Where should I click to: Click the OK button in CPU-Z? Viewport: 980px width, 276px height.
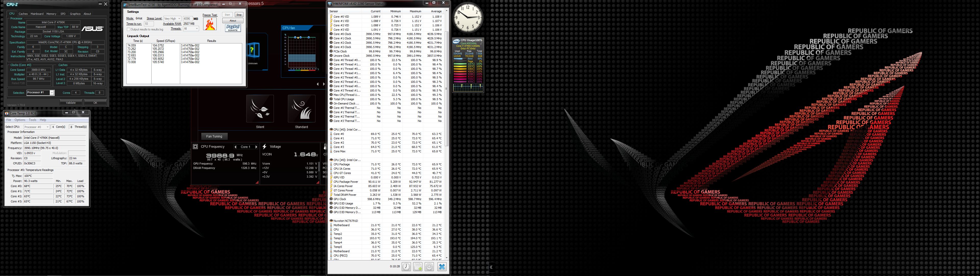(95, 102)
